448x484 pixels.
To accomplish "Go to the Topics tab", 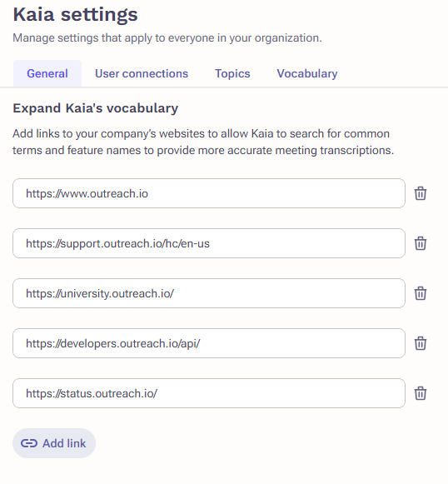I will (x=232, y=74).
